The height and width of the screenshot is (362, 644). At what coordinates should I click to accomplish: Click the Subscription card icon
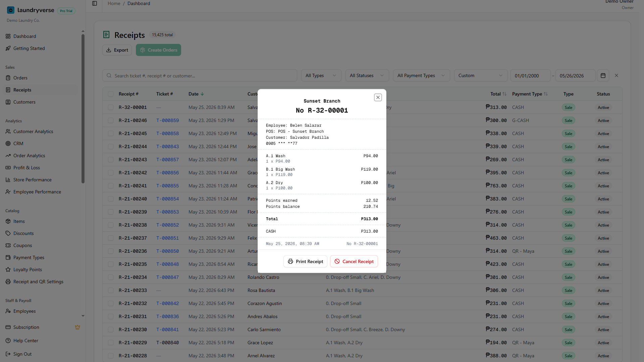[x=8, y=327]
